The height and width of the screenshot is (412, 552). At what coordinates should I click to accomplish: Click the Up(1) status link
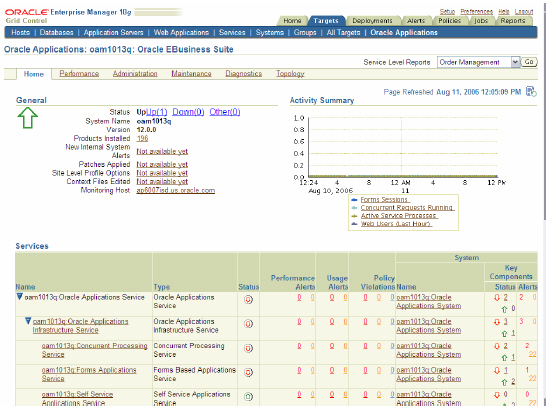156,112
